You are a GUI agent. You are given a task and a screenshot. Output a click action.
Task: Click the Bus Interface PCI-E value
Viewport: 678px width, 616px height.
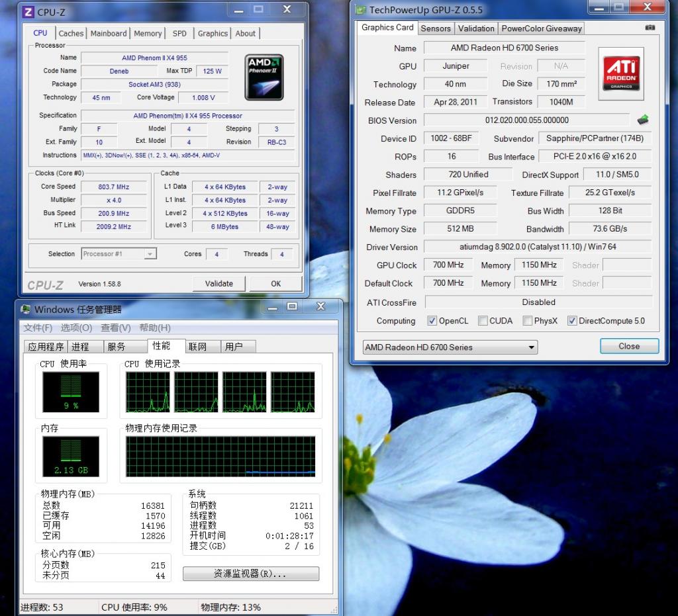[595, 156]
